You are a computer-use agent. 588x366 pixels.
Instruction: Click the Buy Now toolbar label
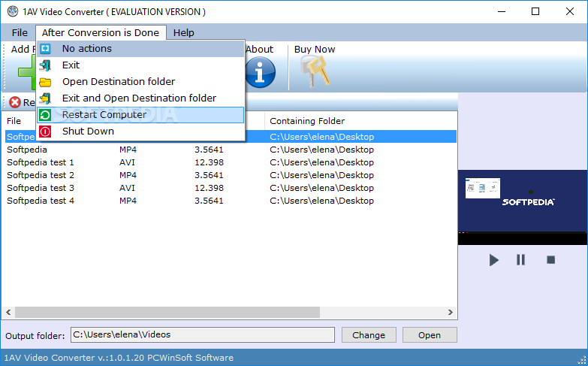click(x=315, y=49)
